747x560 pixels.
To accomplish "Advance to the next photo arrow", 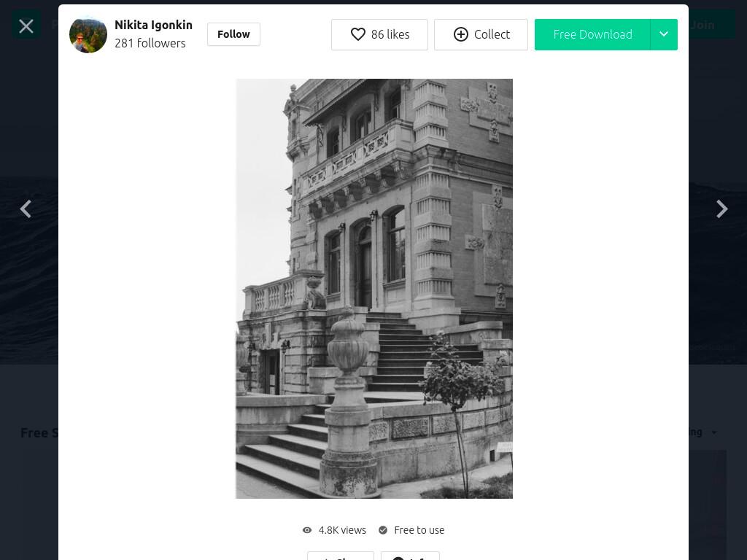I will (x=721, y=209).
